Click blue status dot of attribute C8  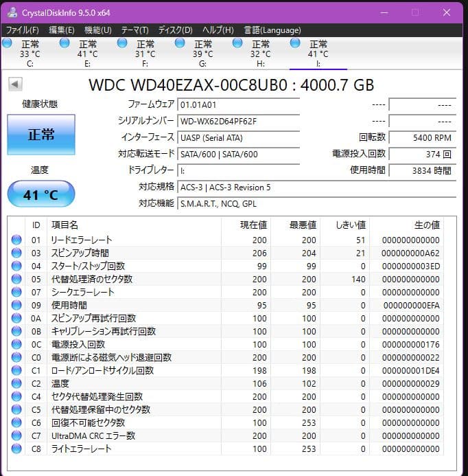coord(16,449)
